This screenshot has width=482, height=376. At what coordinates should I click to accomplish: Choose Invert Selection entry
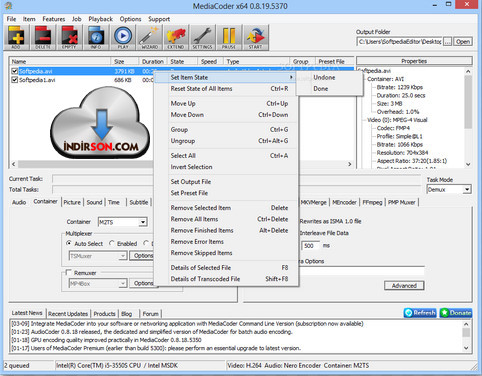[227, 167]
